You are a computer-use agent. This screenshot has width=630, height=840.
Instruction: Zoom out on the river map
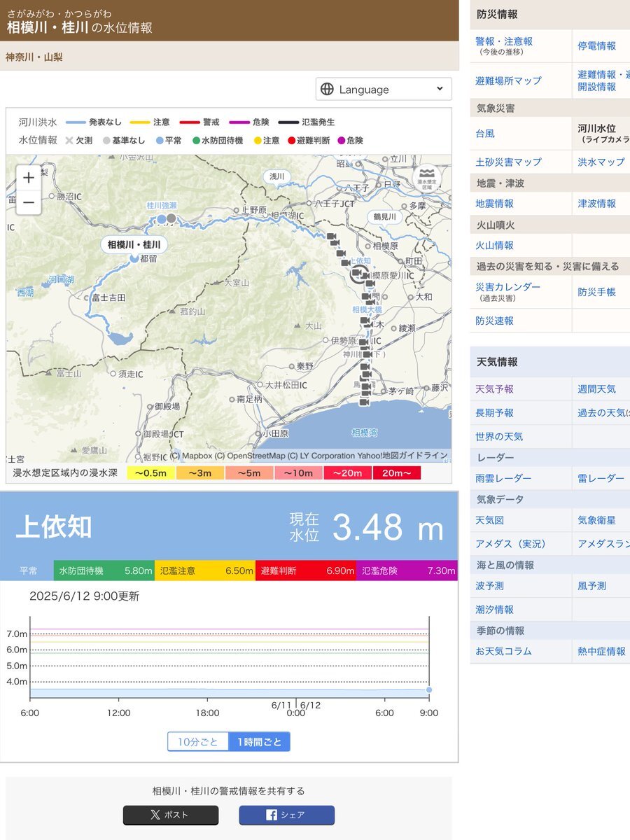[x=28, y=203]
